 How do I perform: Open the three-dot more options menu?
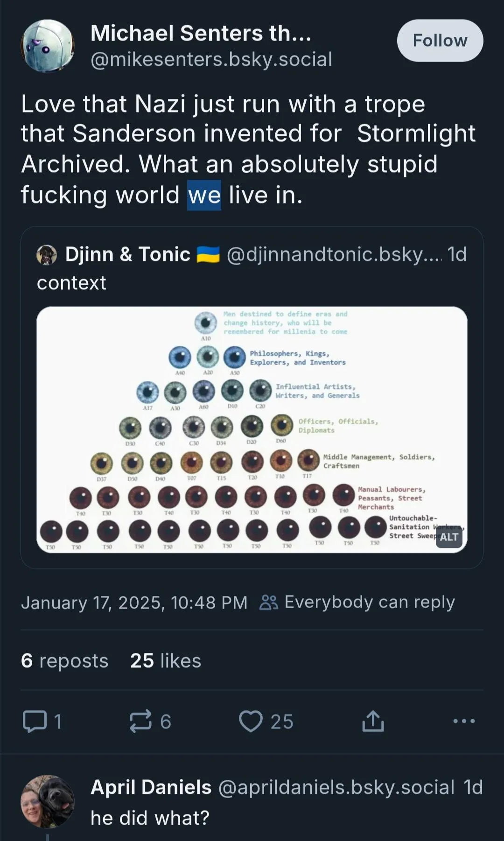click(x=464, y=722)
